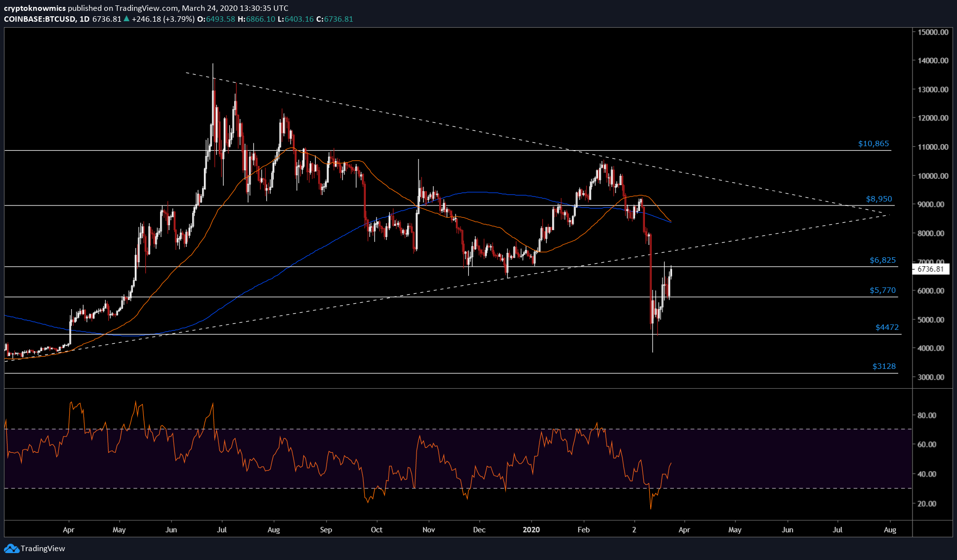This screenshot has width=957, height=560.
Task: Click the TradingView cloud logo icon
Action: click(x=11, y=548)
